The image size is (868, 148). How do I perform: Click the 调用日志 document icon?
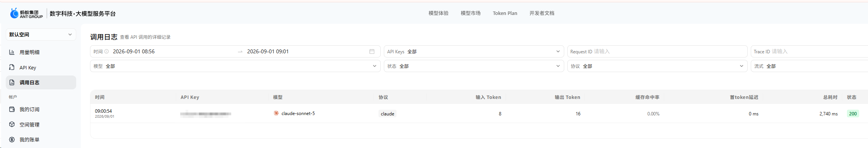tap(12, 82)
